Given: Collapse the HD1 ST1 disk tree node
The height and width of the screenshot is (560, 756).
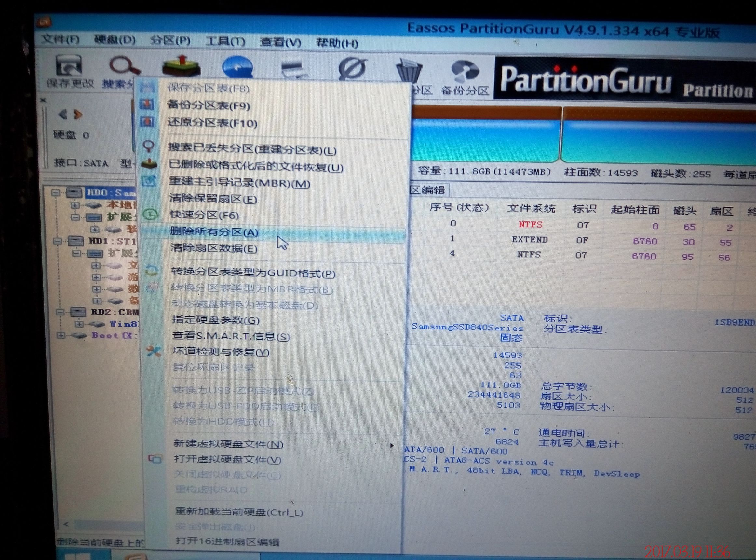Looking at the screenshot, I should [57, 241].
